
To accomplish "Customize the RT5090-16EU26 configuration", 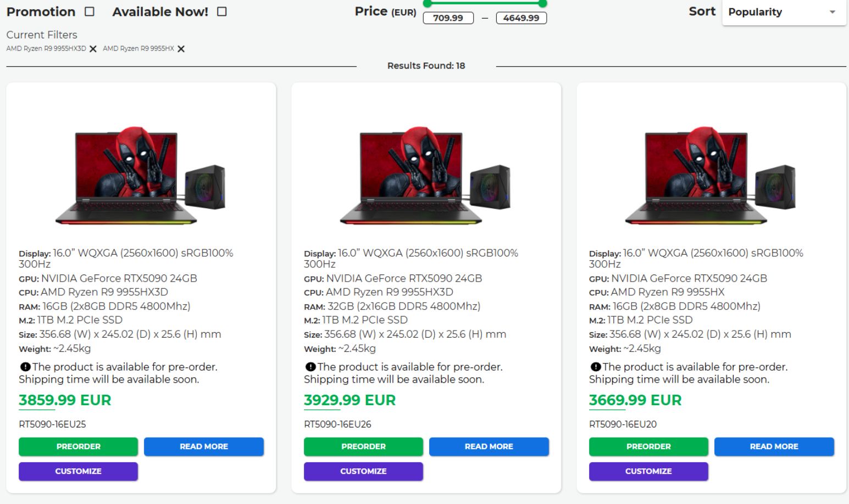I will [363, 471].
